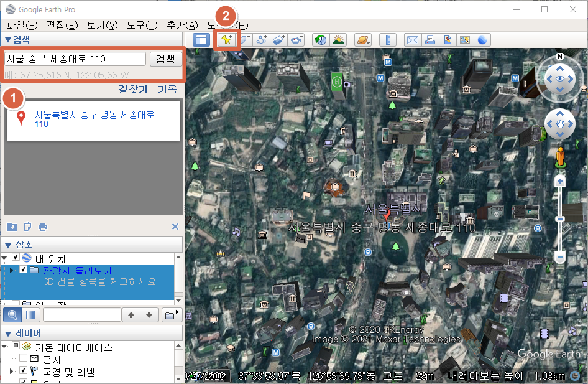Zoom out with minus button
The image size is (588, 384).
coord(560,257)
